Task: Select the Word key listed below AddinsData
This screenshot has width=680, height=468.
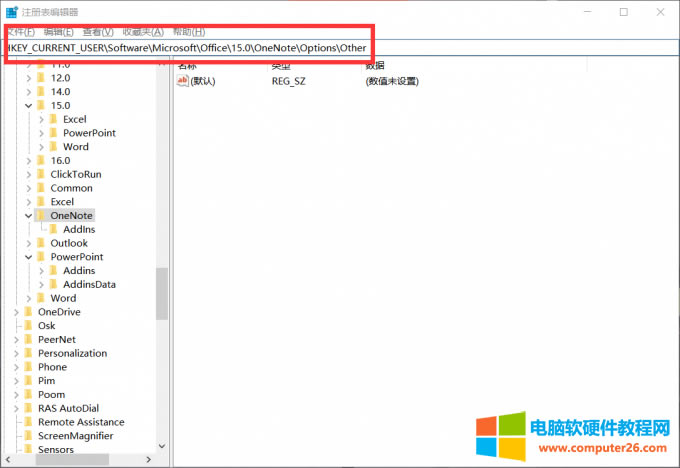Action: coord(63,298)
